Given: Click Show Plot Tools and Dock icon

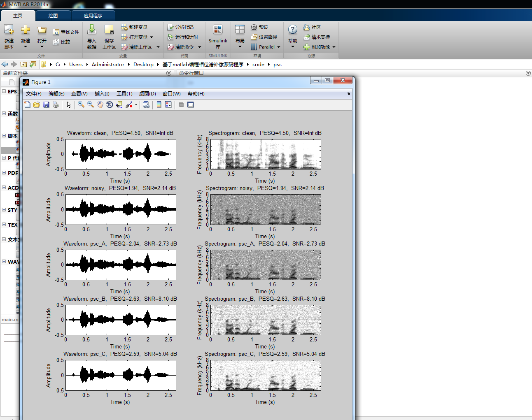Looking at the screenshot, I should (191, 104).
